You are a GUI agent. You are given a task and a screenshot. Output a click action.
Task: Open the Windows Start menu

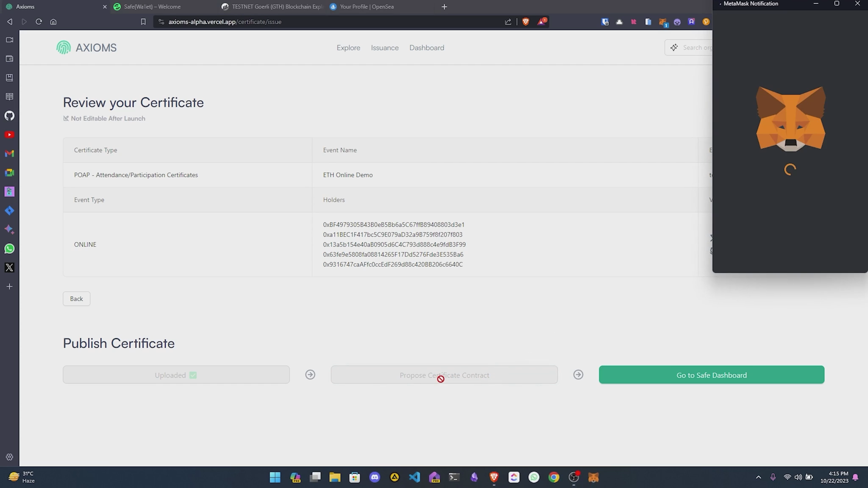click(275, 477)
